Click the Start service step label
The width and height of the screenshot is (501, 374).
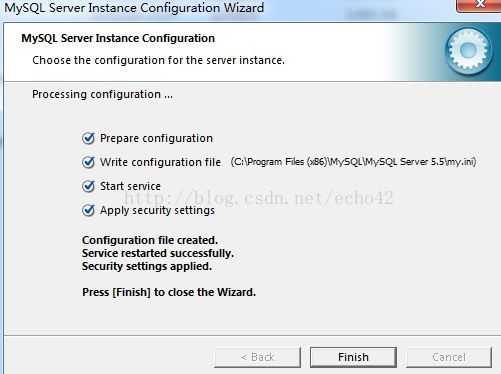[130, 186]
